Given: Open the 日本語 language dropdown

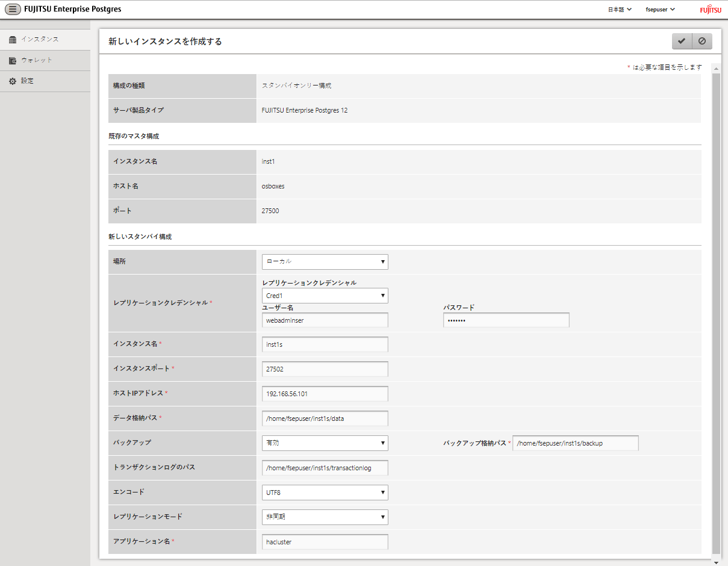Looking at the screenshot, I should [619, 10].
